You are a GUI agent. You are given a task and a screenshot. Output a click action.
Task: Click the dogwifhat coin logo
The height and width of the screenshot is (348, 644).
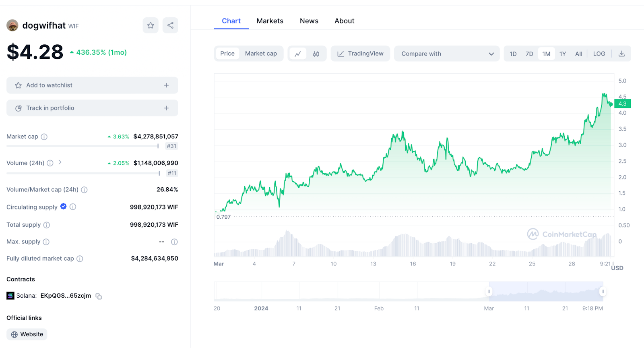tap(12, 25)
